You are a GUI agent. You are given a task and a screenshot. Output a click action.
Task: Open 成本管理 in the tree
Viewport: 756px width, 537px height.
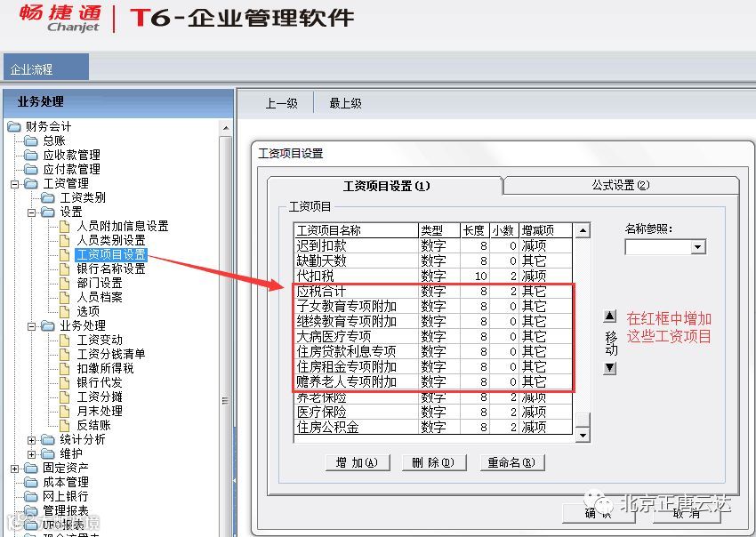(66, 482)
